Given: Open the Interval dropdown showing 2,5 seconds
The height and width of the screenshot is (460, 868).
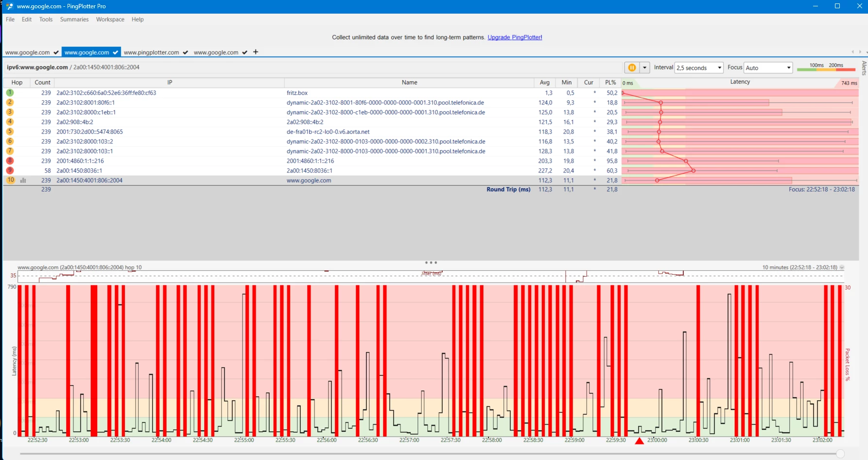Looking at the screenshot, I should [699, 68].
